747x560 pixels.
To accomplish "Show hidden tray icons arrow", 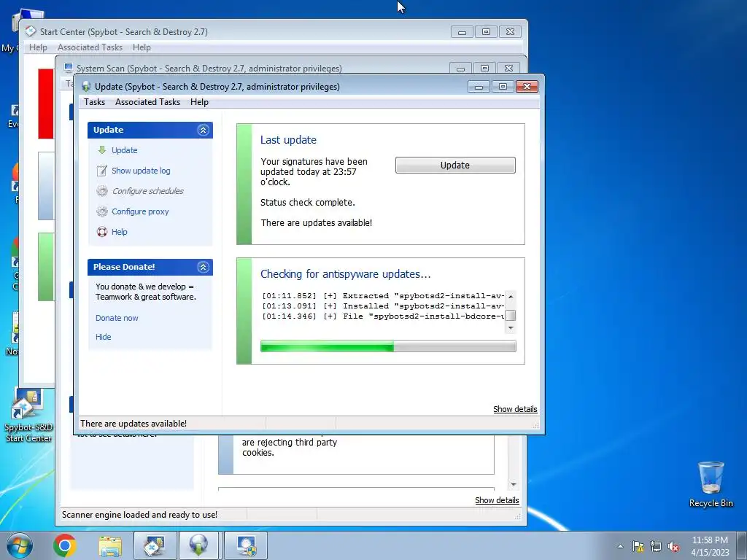I will pos(620,547).
